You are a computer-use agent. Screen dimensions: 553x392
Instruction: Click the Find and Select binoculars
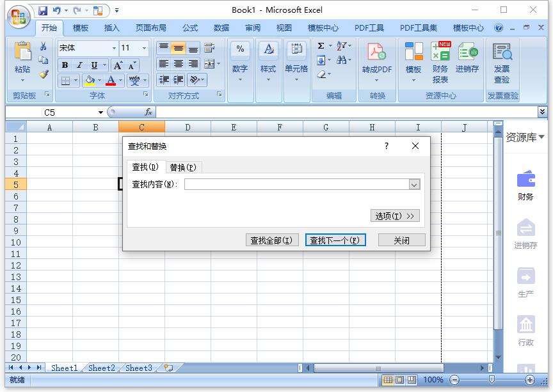point(341,60)
